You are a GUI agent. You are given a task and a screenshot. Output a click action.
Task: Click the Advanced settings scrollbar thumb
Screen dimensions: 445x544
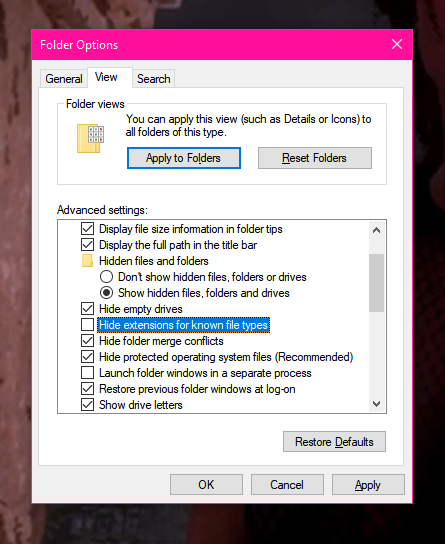(376, 283)
